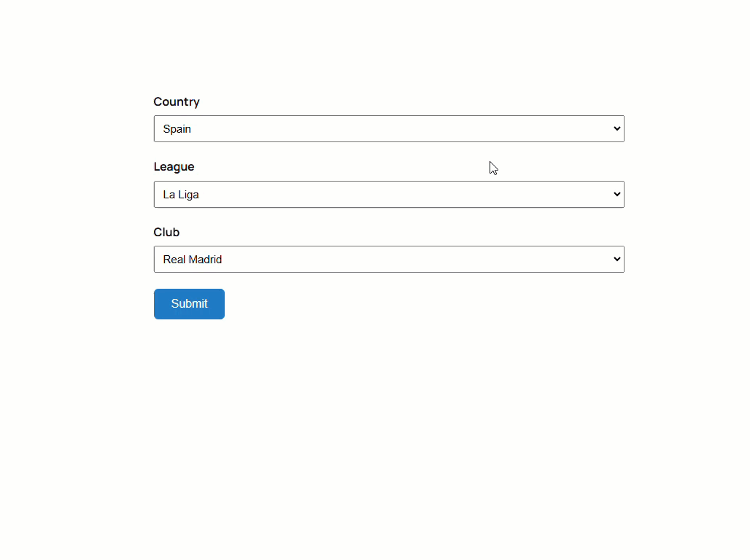Expand league options via down arrow
This screenshot has height=560, width=750.
tap(616, 194)
